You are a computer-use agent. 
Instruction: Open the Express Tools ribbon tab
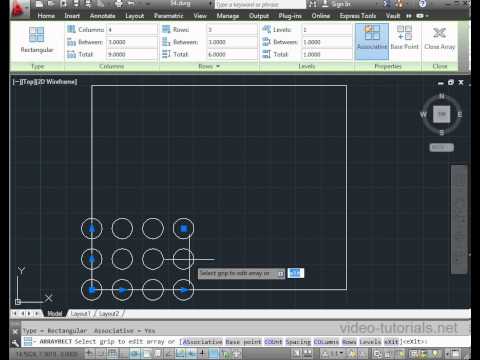click(x=358, y=16)
